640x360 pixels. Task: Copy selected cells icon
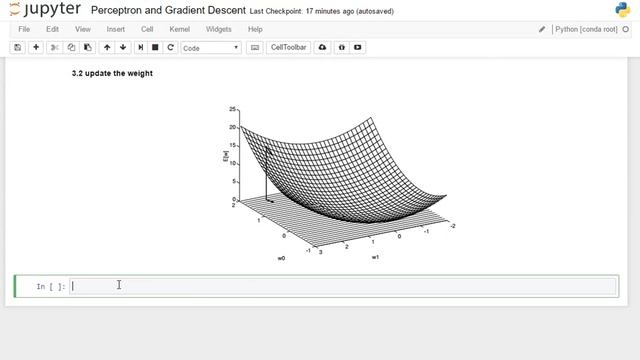71,47
